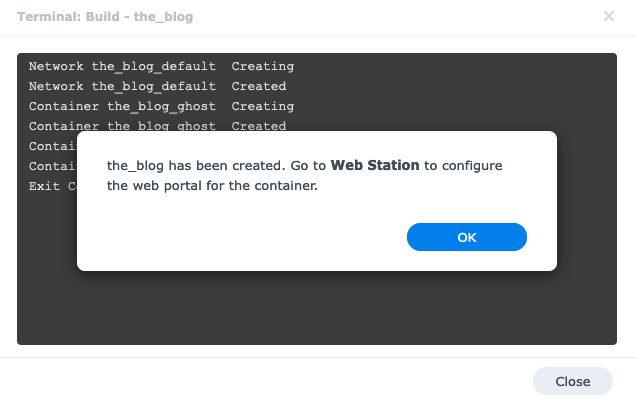The image size is (636, 403).
Task: Click the 'Container the_blog_ghost Creating' output line
Action: pyautogui.click(x=161, y=106)
